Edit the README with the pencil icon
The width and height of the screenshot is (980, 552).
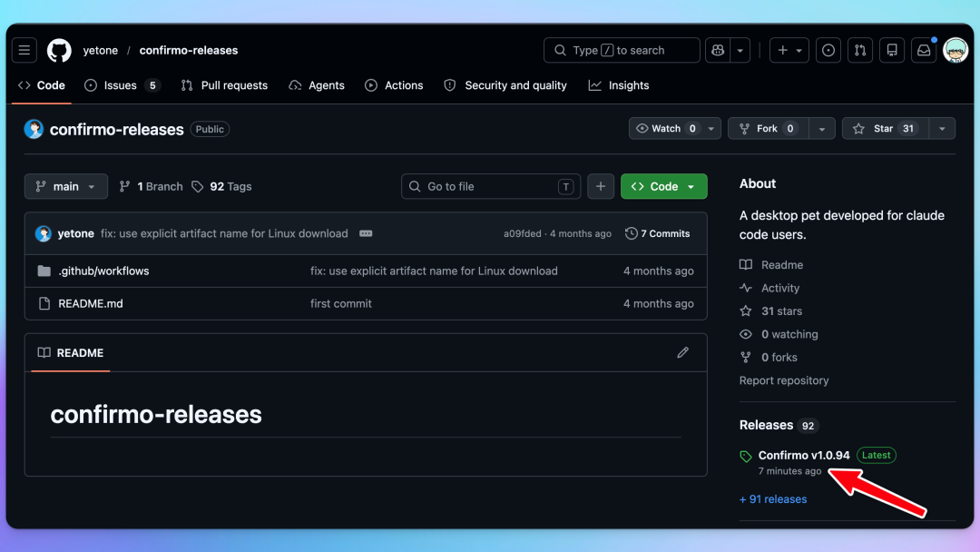click(x=682, y=352)
